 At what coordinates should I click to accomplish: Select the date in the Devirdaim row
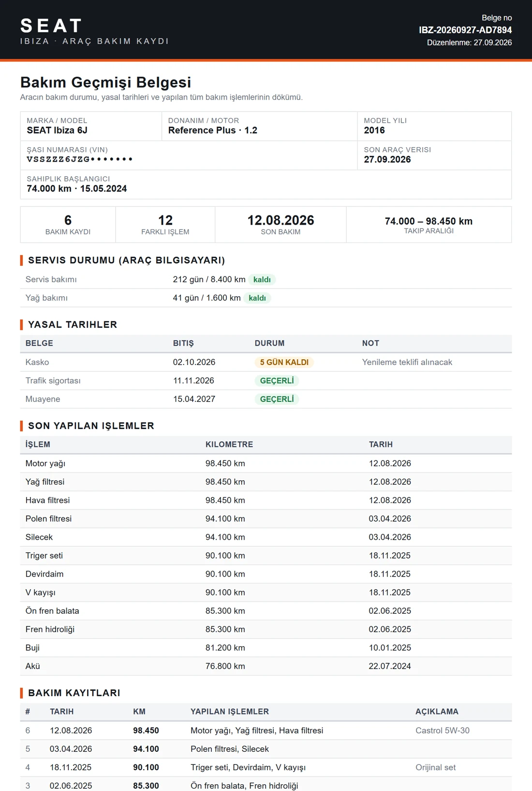pyautogui.click(x=390, y=574)
